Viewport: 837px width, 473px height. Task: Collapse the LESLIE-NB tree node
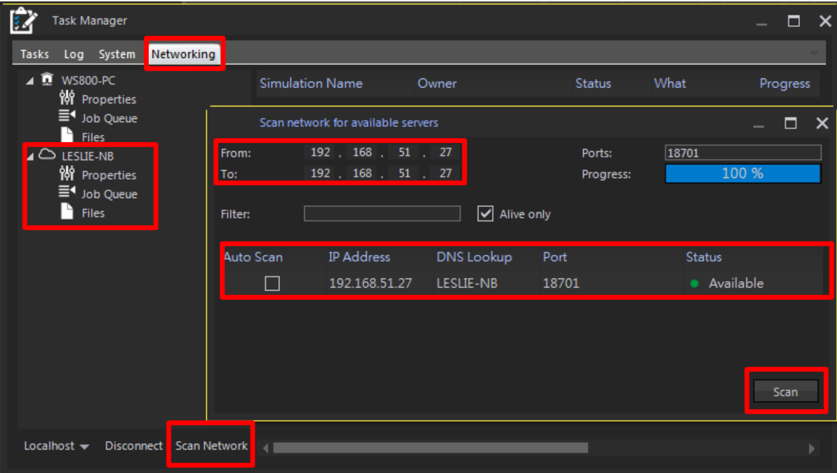30,156
